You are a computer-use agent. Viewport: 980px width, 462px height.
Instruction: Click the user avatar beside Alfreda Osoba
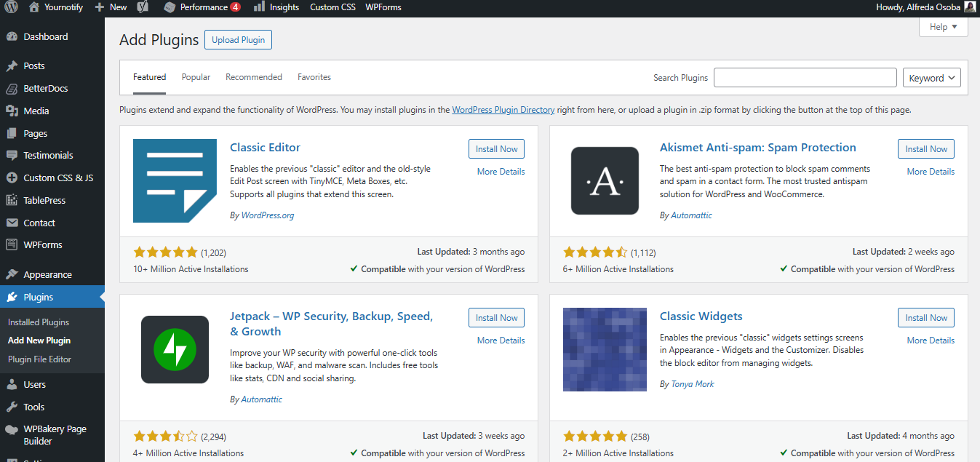[x=970, y=7]
